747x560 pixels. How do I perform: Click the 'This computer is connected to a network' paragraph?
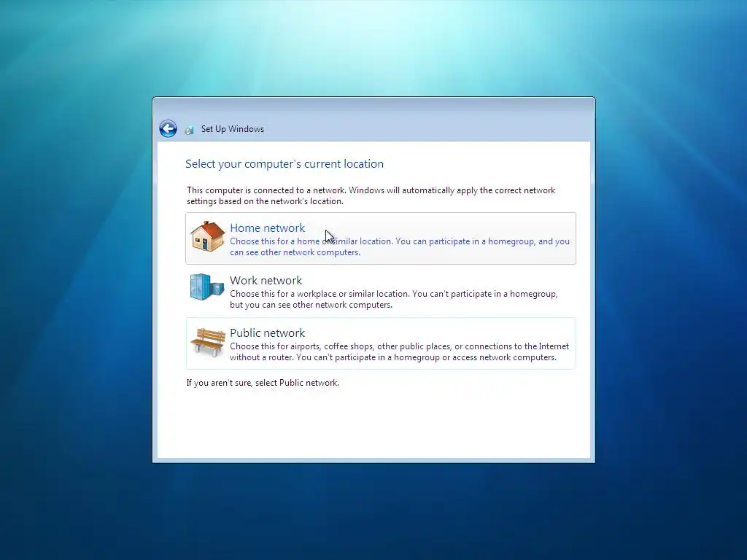click(x=371, y=195)
